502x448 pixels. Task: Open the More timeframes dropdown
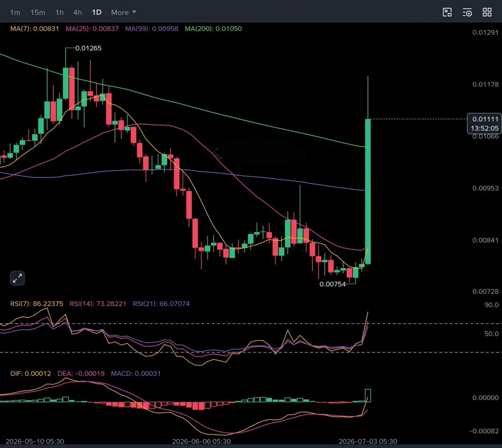pos(123,13)
